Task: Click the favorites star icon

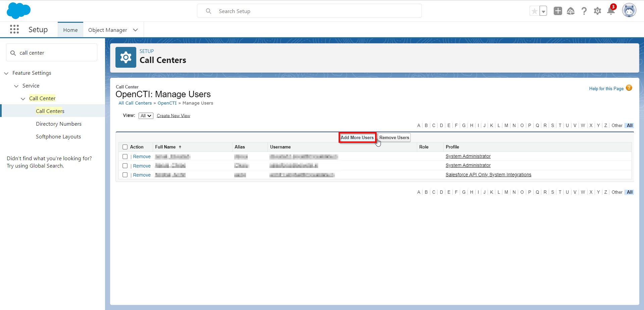Action: (x=535, y=11)
